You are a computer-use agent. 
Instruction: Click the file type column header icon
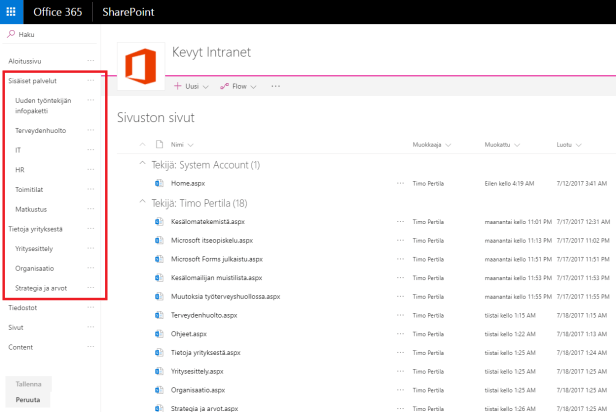[x=158, y=145]
